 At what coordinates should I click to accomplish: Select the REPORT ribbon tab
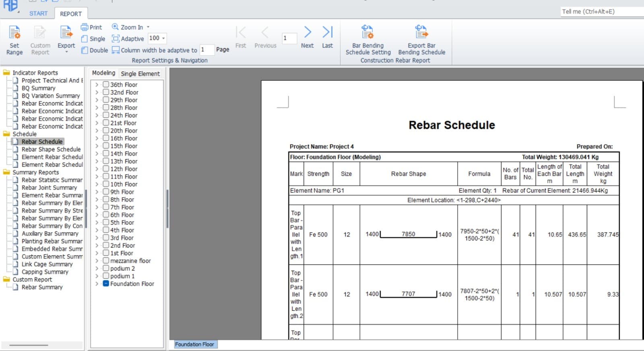point(71,14)
